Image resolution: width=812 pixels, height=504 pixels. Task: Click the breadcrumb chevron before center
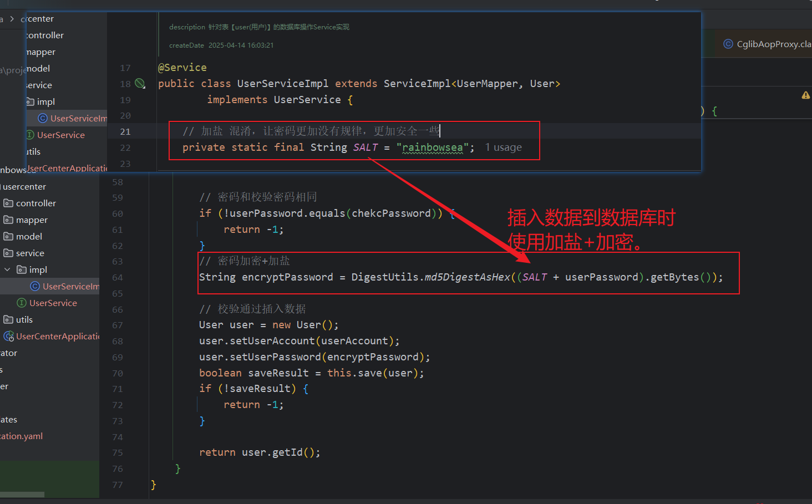[x=12, y=19]
